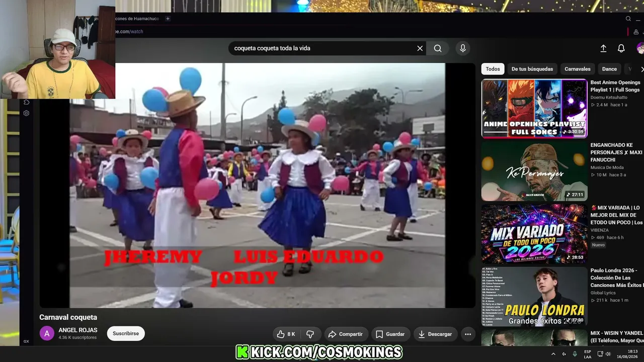Open title MIX VARIADA LO MEJOR DEL MIX

point(617,215)
